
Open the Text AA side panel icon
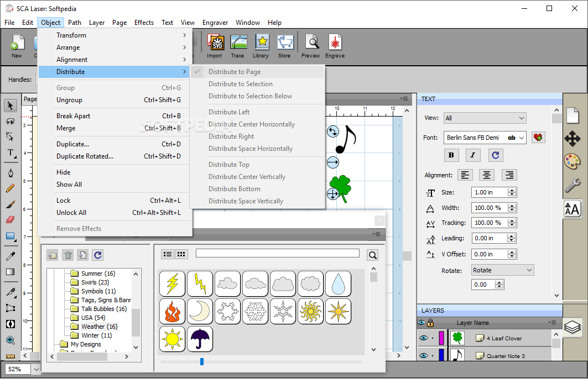tap(573, 209)
